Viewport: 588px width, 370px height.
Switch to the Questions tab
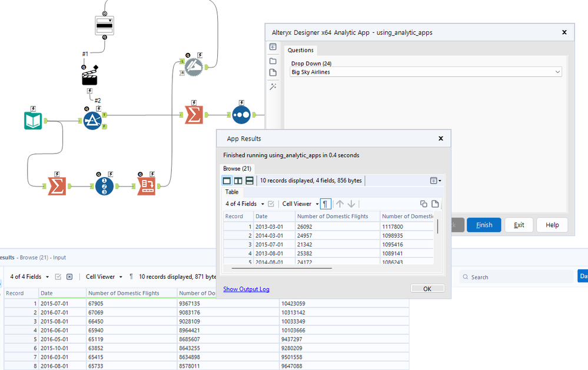click(300, 50)
